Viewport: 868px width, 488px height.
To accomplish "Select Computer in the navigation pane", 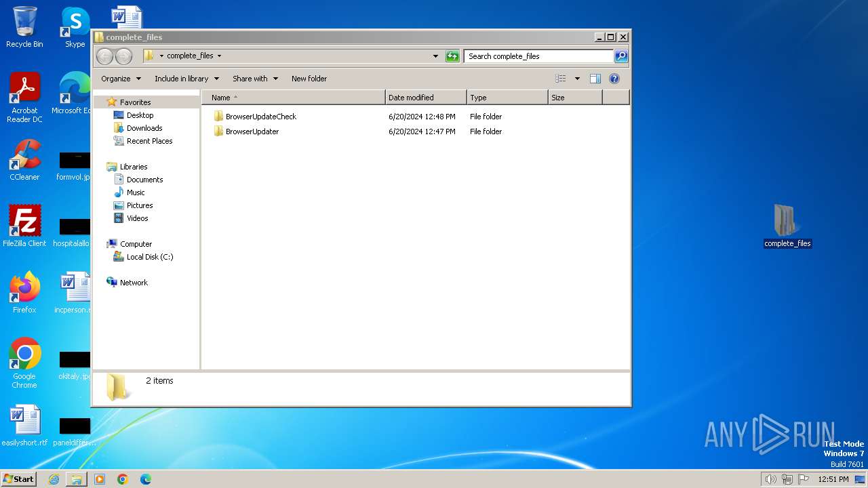I will [136, 244].
